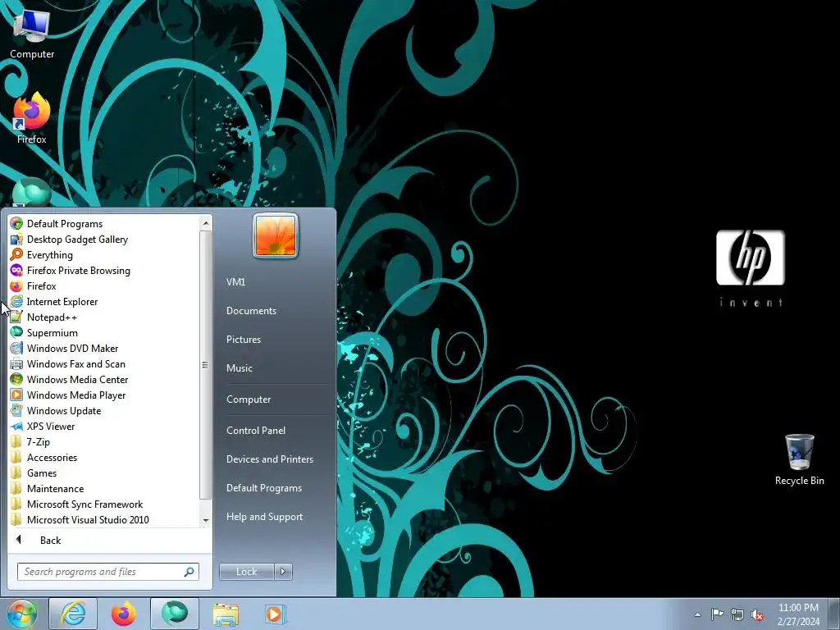The width and height of the screenshot is (840, 630).
Task: Click the network tray icon
Action: click(x=737, y=614)
